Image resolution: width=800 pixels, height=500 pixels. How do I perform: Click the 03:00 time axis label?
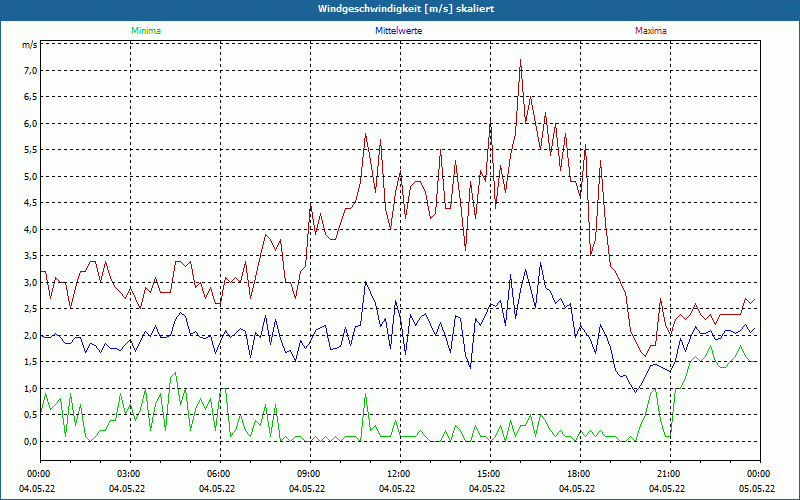(130, 474)
